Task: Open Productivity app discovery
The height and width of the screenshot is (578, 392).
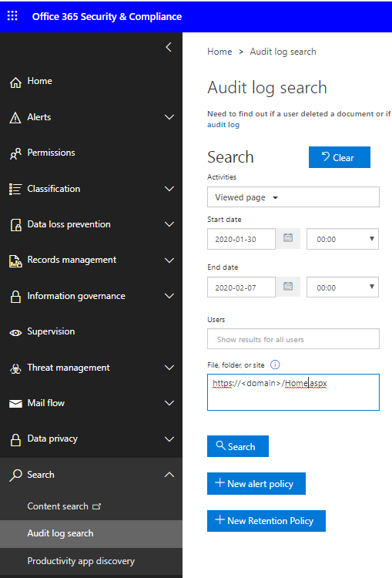Action: click(81, 561)
